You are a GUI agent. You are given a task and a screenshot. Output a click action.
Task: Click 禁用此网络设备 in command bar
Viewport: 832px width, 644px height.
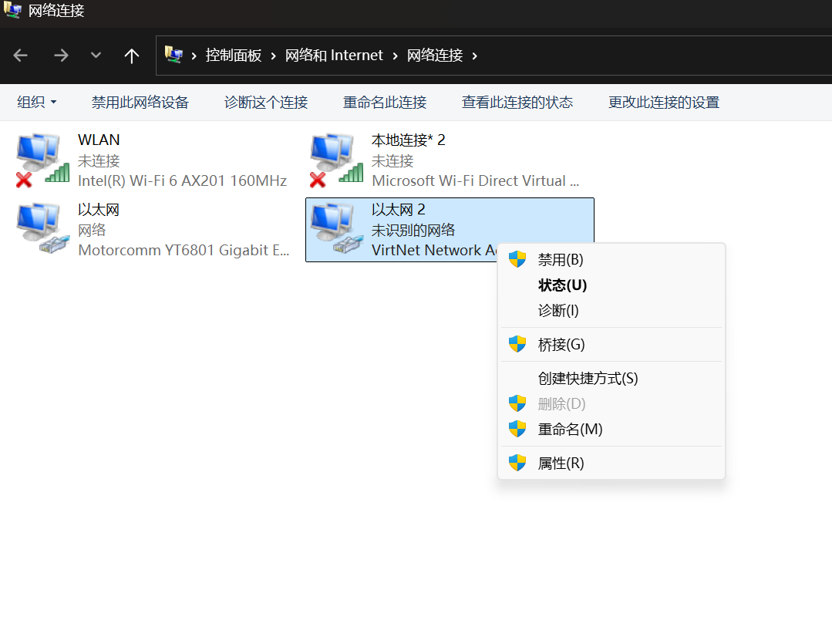click(x=140, y=102)
